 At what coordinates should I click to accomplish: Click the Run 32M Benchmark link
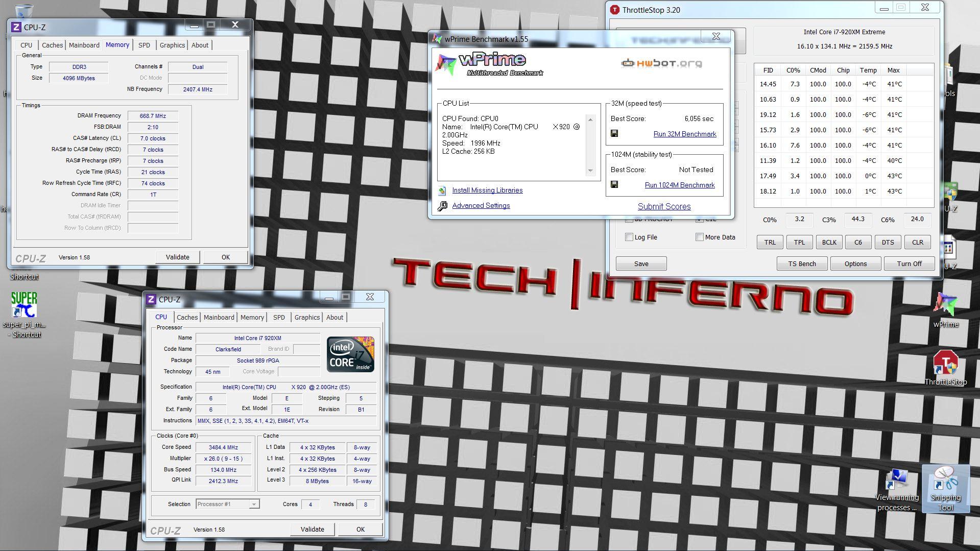[x=684, y=134]
